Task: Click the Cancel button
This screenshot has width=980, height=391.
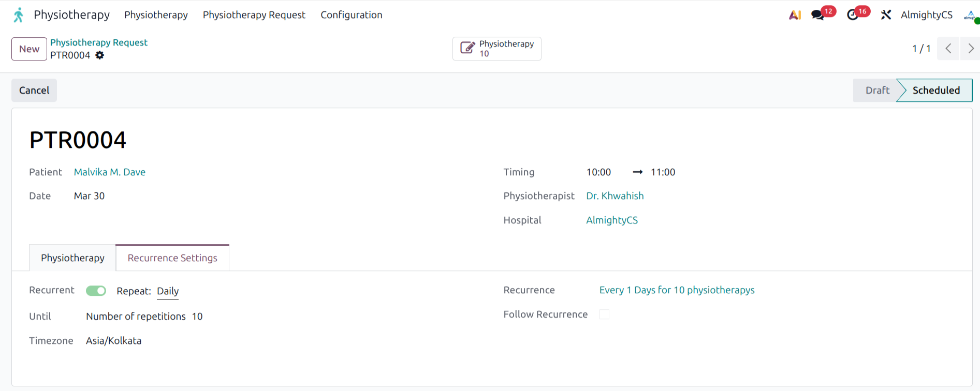Action: (x=34, y=91)
